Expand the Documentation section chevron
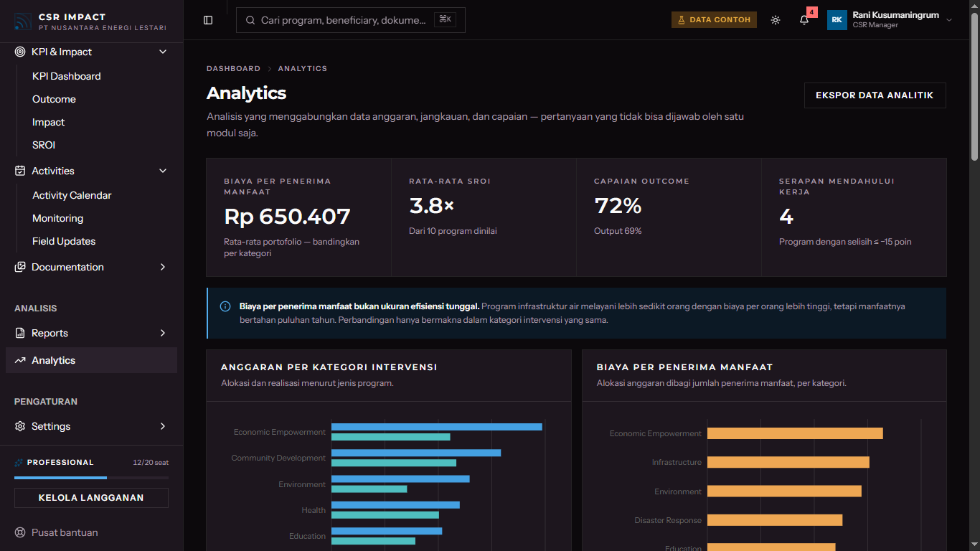 163,267
